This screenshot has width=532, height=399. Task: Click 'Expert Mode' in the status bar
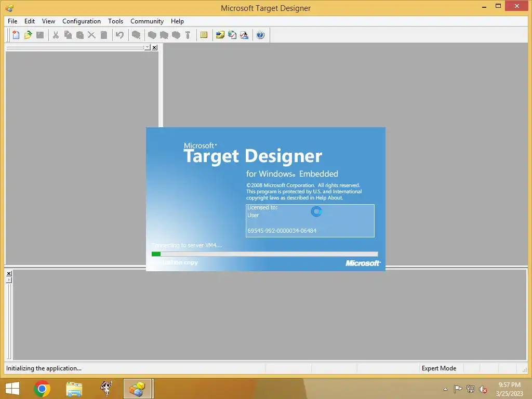(438, 368)
